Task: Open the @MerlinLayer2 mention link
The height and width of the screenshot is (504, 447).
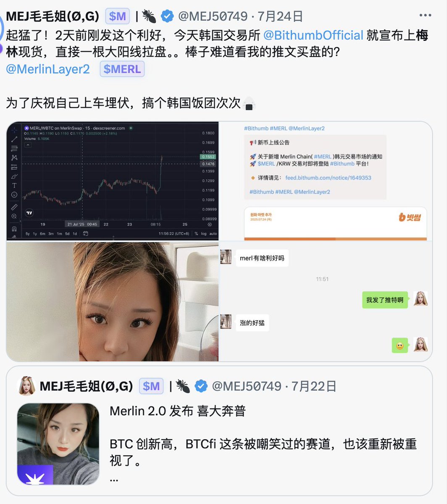Action: point(48,69)
